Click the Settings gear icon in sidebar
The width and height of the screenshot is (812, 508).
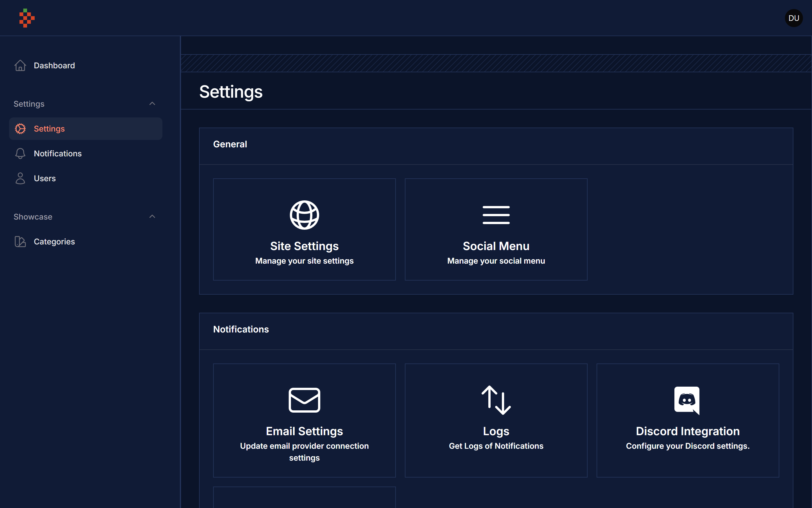coord(20,129)
